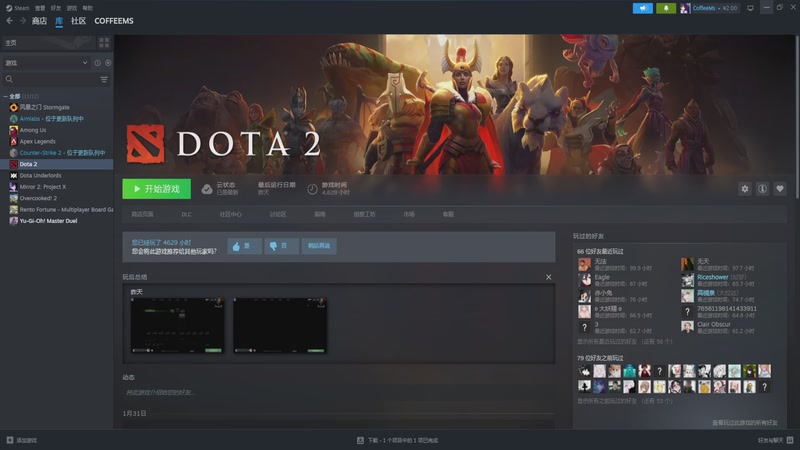Open the 查看 menu
Screen dimensions: 800x450
point(40,8)
